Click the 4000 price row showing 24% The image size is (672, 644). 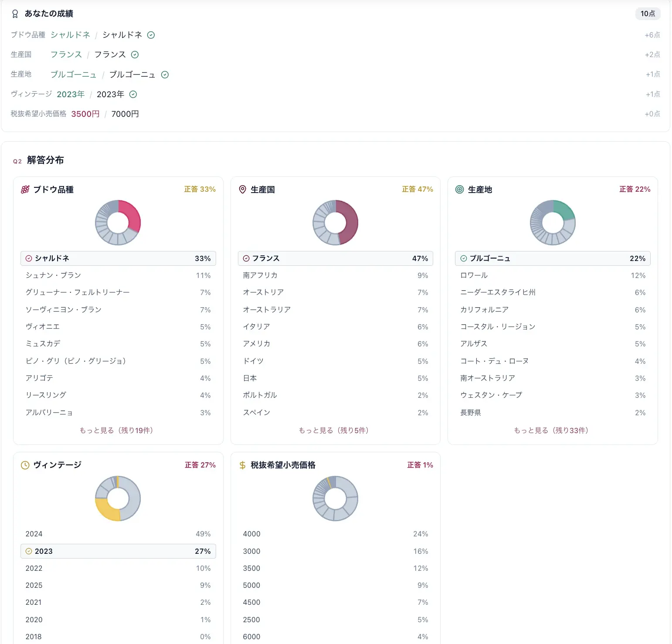[336, 534]
